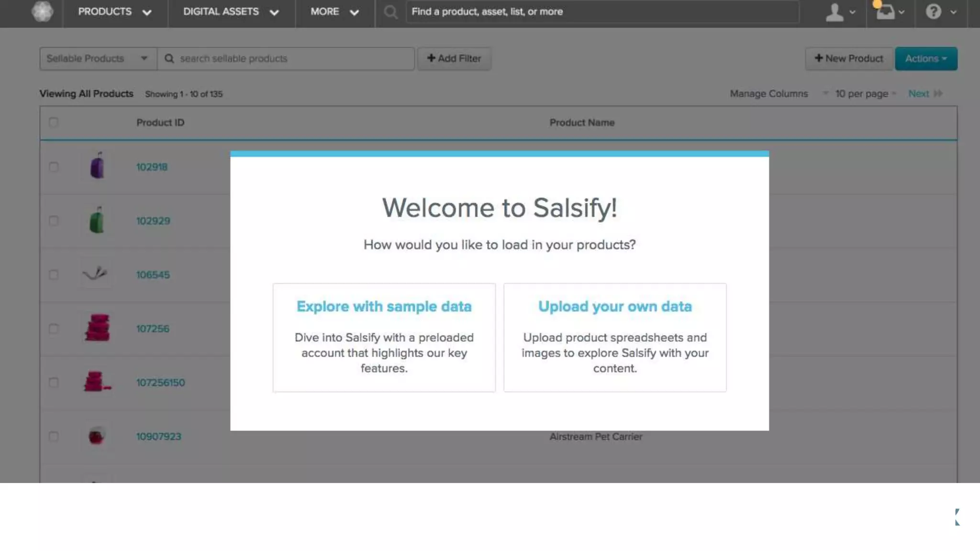
Task: Click the global search magnifier icon
Action: 390,12
